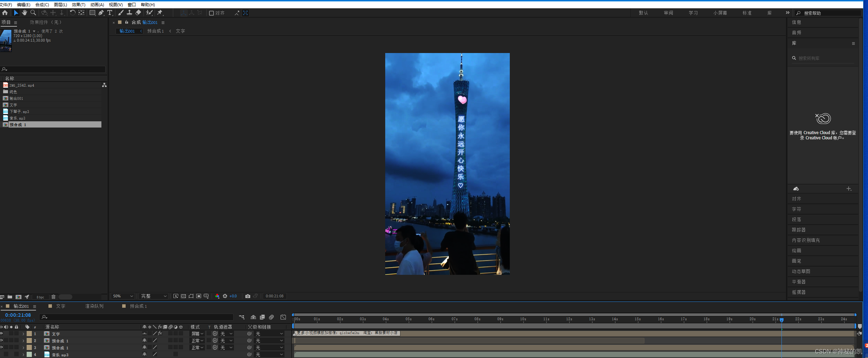Activate the Zoom tool

click(33, 13)
